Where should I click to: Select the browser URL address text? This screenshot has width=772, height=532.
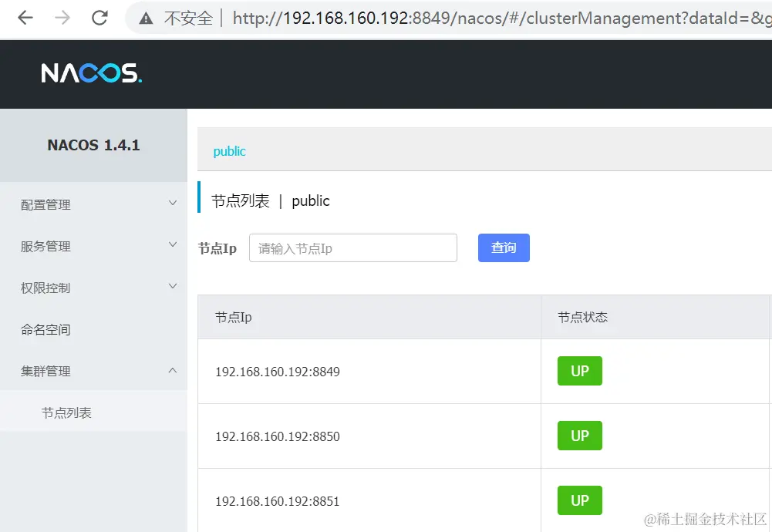pyautogui.click(x=502, y=19)
